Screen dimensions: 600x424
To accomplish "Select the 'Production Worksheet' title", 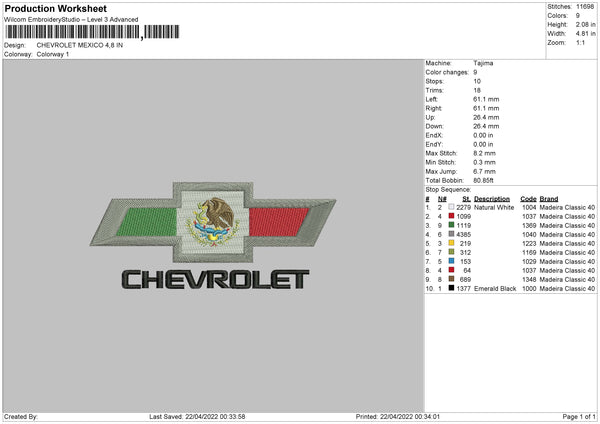I will (55, 8).
